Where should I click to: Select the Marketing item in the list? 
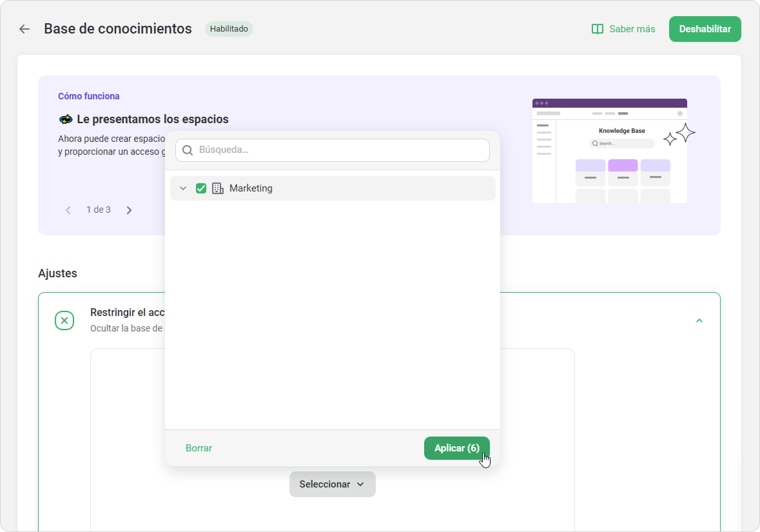(x=251, y=188)
